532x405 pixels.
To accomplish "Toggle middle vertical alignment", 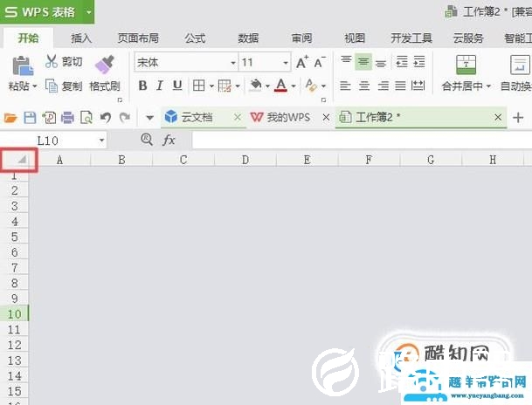I will [363, 62].
